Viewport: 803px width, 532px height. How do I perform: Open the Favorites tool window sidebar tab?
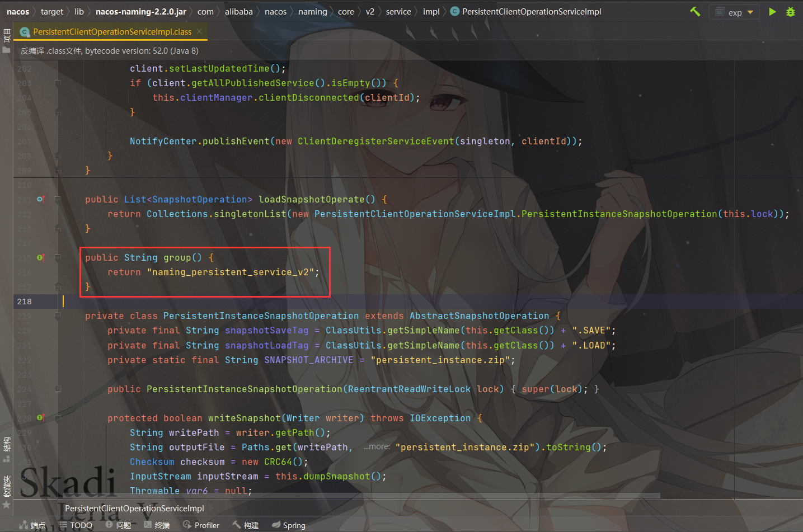[x=7, y=491]
